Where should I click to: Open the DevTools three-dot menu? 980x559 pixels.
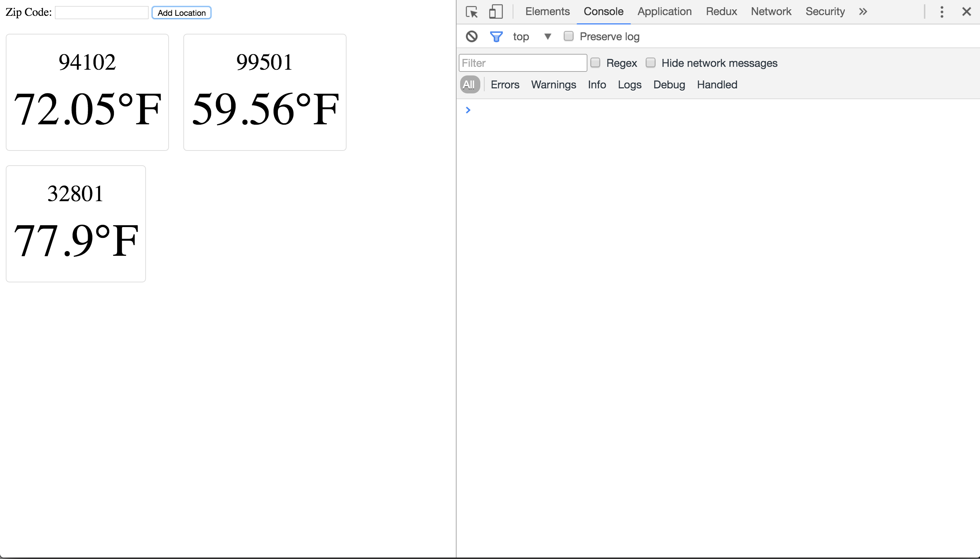tap(941, 12)
